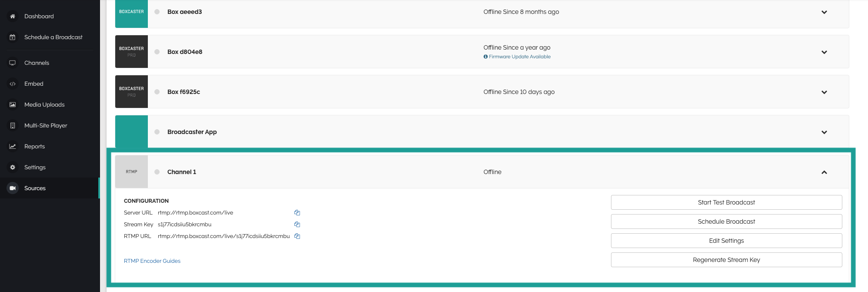Image resolution: width=868 pixels, height=292 pixels.
Task: Click the Schedule a Broadcast calendar icon
Action: [13, 37]
